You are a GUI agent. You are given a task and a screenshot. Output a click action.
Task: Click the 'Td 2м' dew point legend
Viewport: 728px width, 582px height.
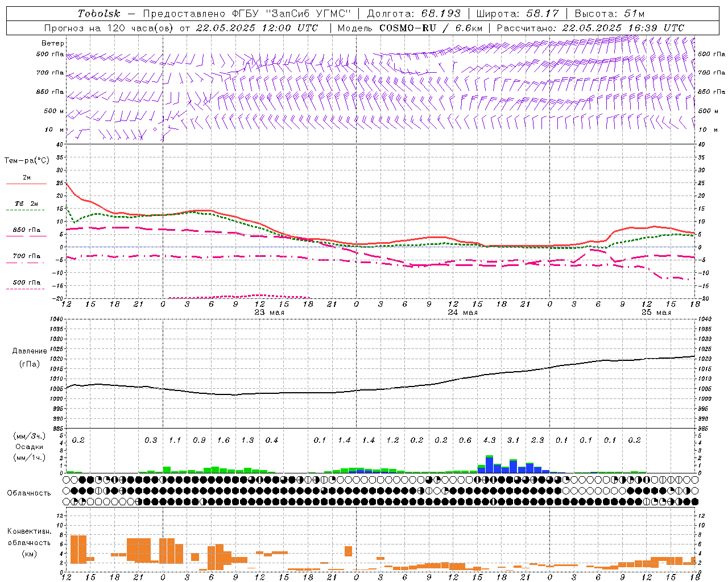tap(26, 203)
